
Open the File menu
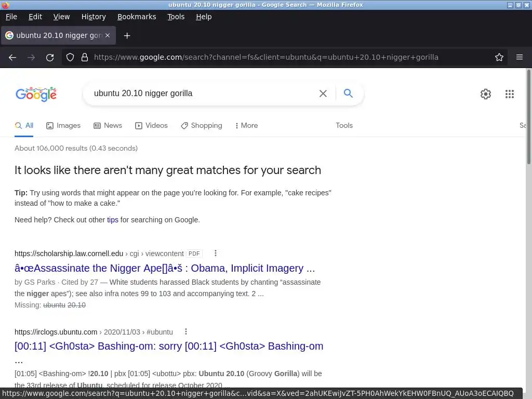(x=11, y=17)
